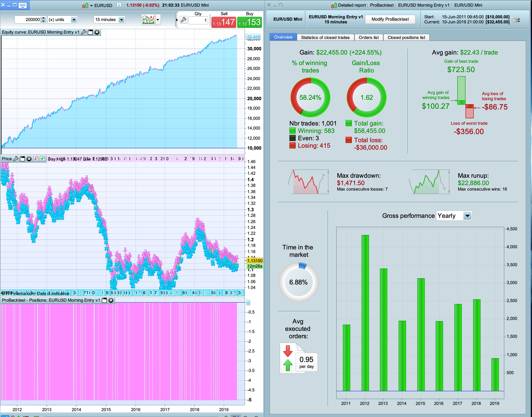The width and height of the screenshot is (532, 417).
Task: Switch to Statistics of closed trades tab
Action: 325,37
